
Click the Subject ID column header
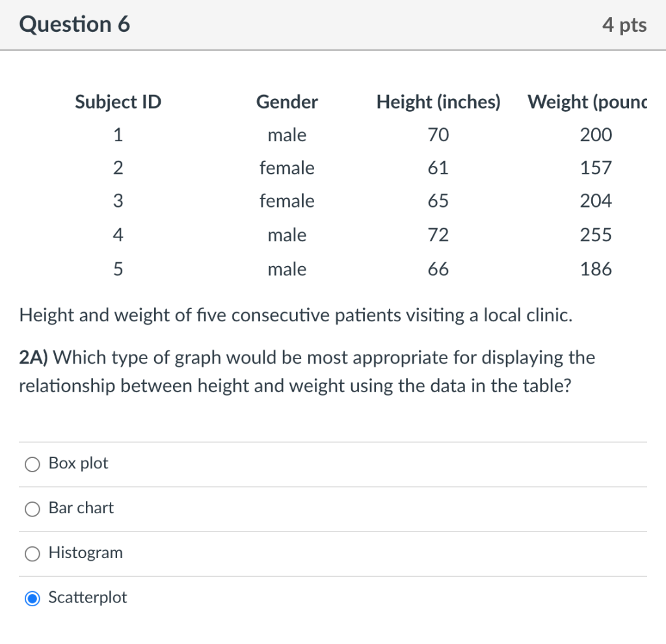(118, 102)
